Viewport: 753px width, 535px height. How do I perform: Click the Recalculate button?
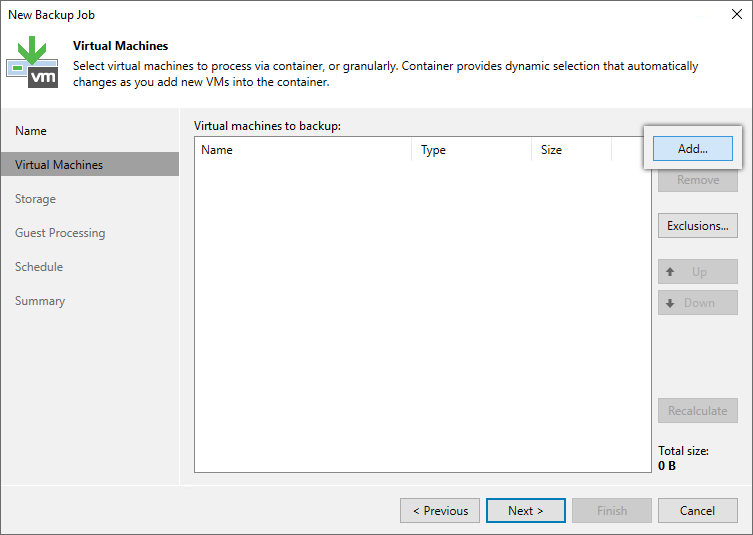[698, 411]
